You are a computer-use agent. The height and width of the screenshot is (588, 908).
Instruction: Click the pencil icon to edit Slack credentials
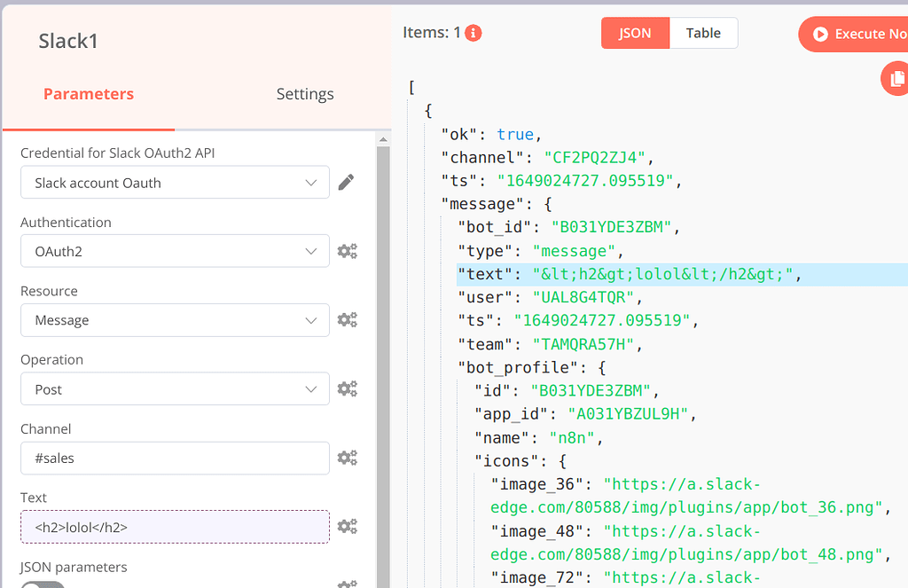[346, 182]
